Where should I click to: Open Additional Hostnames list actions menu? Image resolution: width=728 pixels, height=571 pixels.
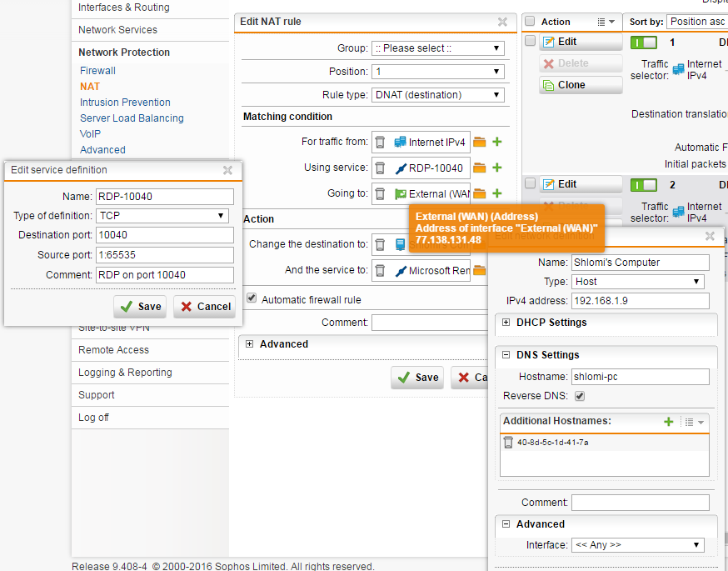point(694,422)
